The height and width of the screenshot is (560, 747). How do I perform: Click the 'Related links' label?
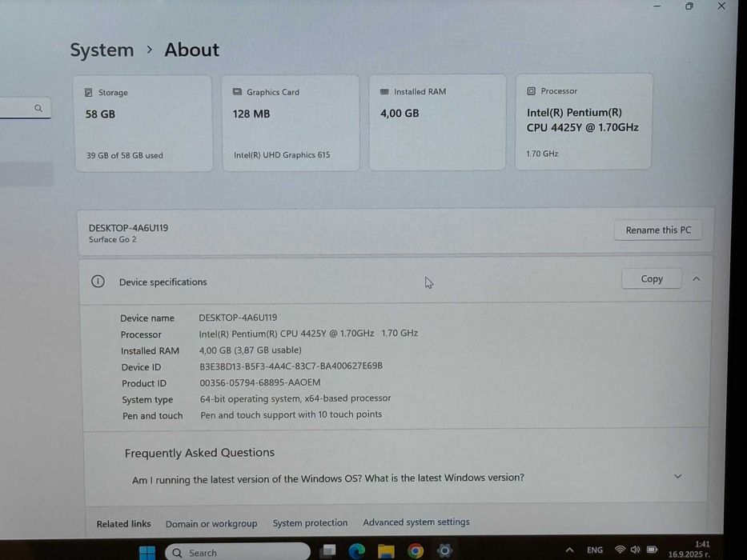click(124, 524)
